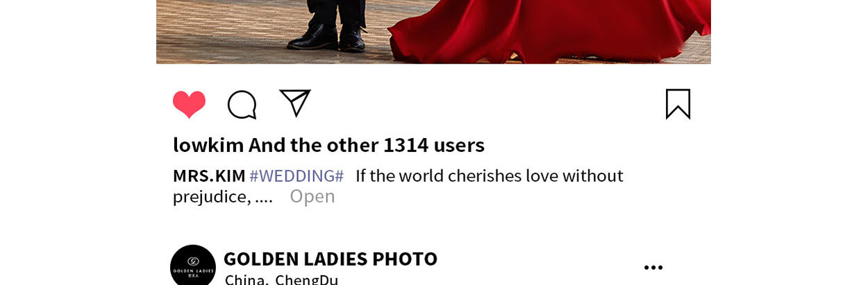
Task: View the other 1314 users list
Action: (x=367, y=145)
